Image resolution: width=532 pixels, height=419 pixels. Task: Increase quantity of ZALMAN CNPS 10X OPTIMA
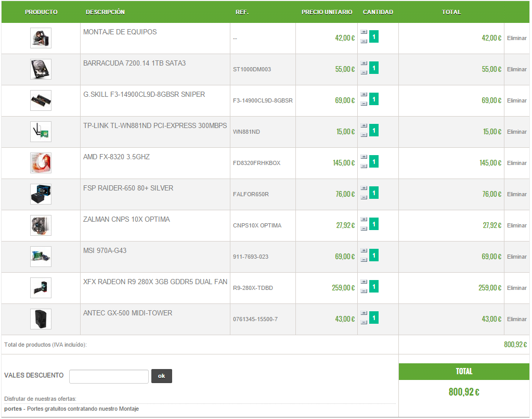(x=364, y=219)
